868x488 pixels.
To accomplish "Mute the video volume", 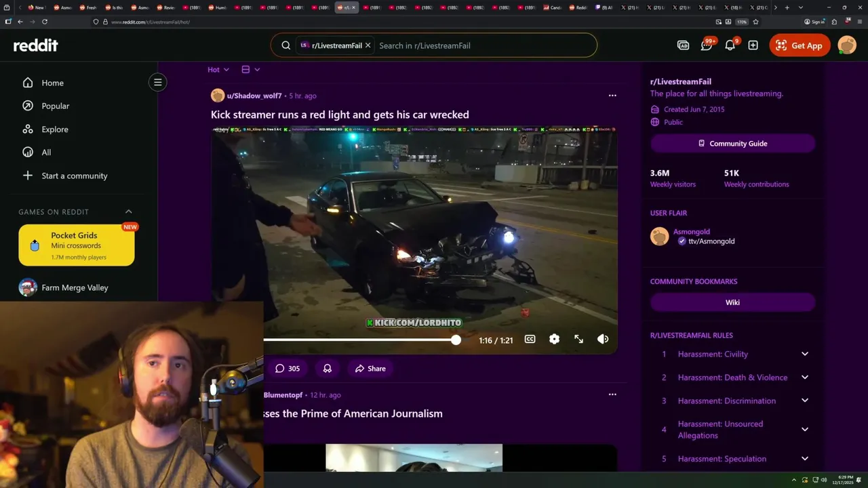I will [603, 340].
